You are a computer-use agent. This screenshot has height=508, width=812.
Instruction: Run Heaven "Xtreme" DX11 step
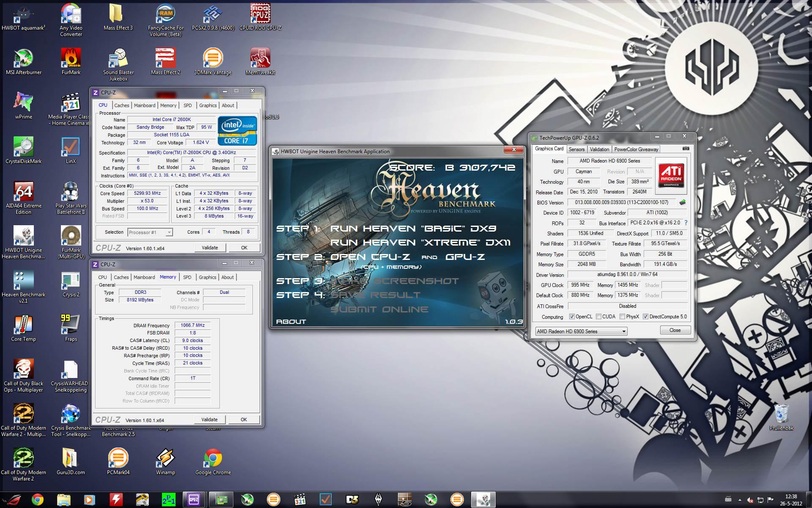[420, 243]
